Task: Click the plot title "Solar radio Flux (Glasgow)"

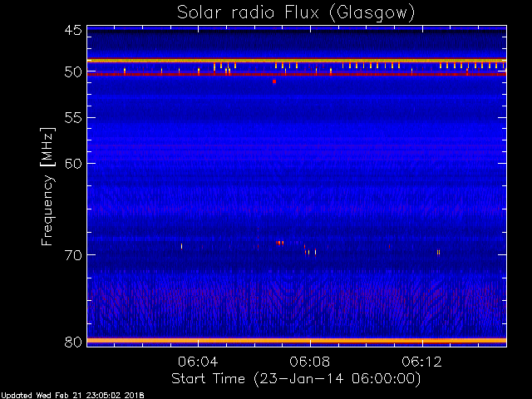Action: [296, 13]
